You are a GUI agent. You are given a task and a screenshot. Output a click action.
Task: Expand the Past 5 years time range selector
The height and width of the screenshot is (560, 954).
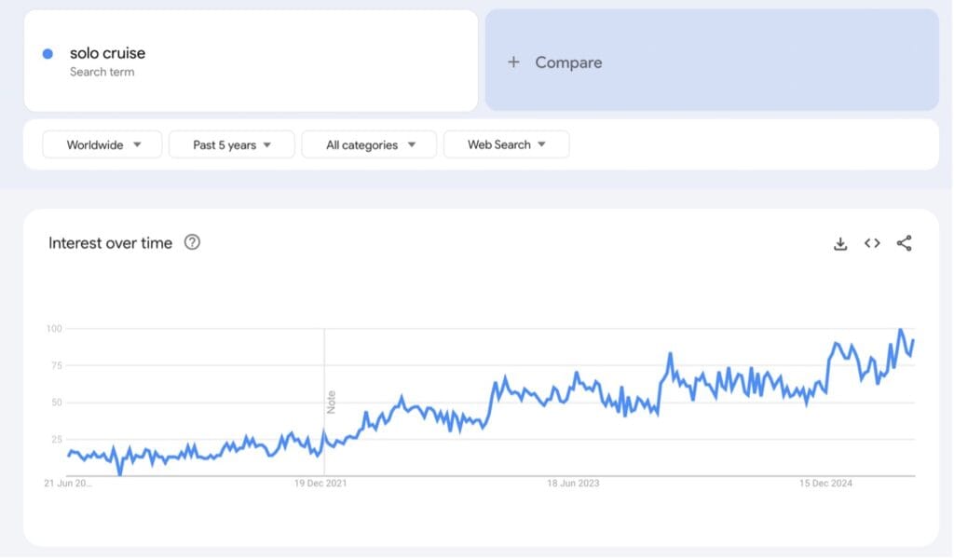coord(231,144)
